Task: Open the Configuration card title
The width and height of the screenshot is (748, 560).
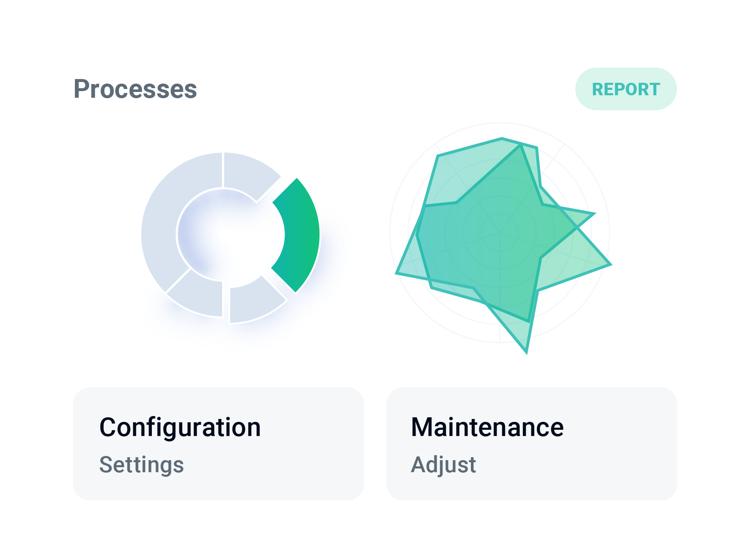Action: (x=180, y=427)
